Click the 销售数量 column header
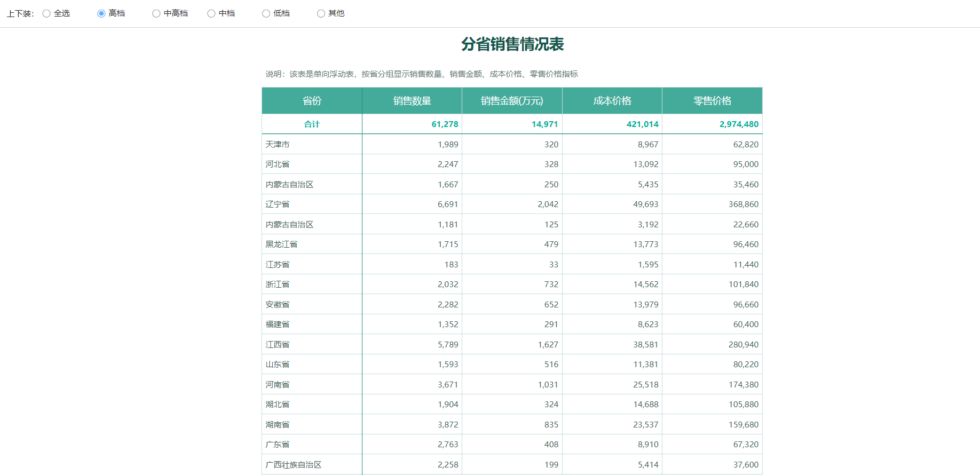This screenshot has width=980, height=475. (x=412, y=101)
